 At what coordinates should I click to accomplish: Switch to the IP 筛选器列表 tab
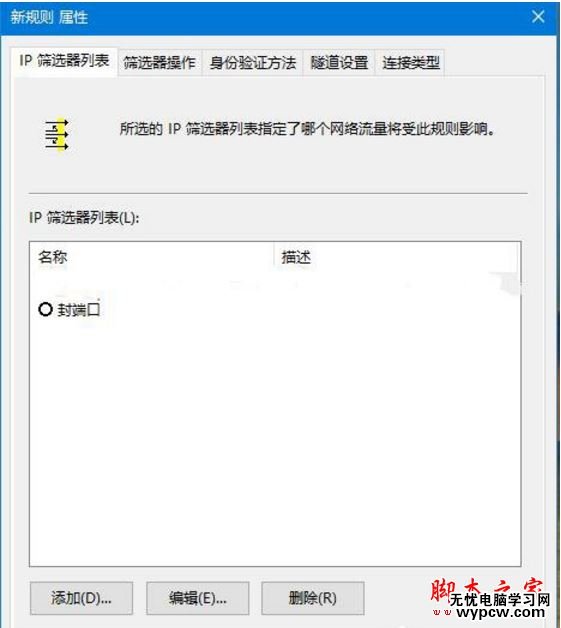click(64, 61)
